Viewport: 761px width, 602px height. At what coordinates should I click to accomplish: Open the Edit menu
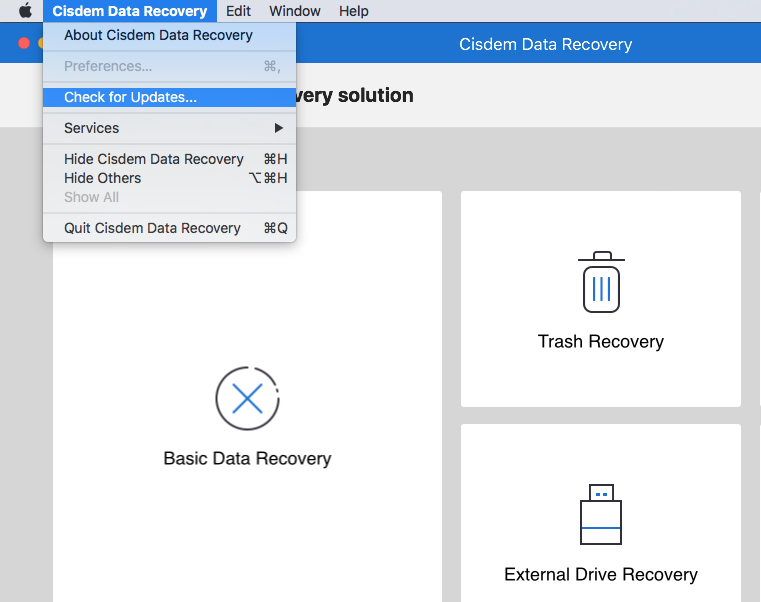tap(238, 11)
